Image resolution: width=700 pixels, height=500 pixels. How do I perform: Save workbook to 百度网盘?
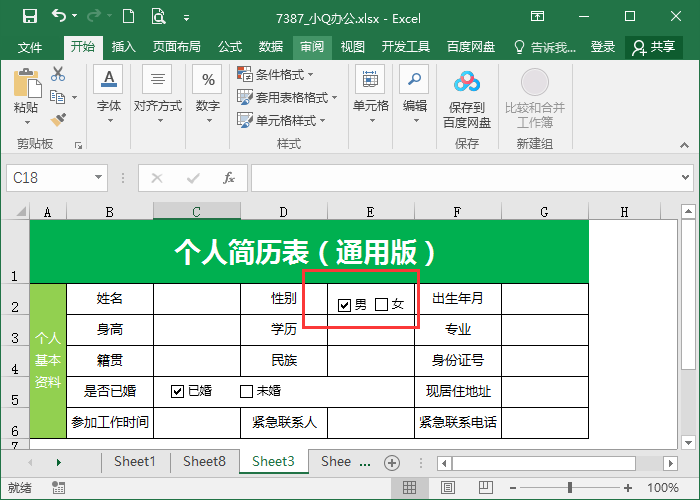click(x=467, y=100)
